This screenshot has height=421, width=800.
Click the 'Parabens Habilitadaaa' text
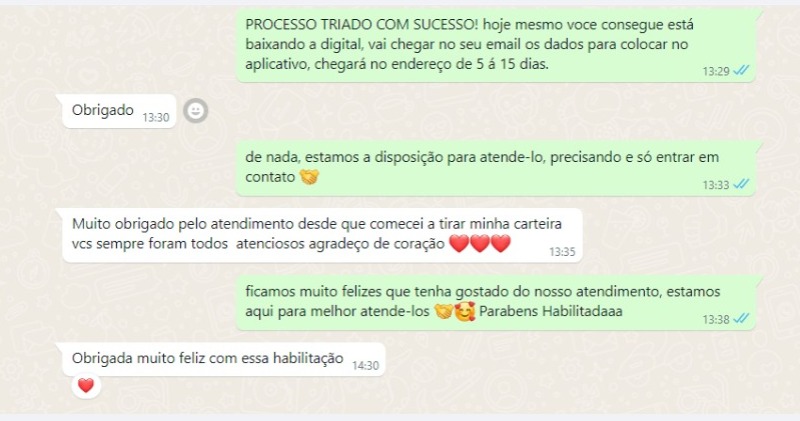[551, 311]
